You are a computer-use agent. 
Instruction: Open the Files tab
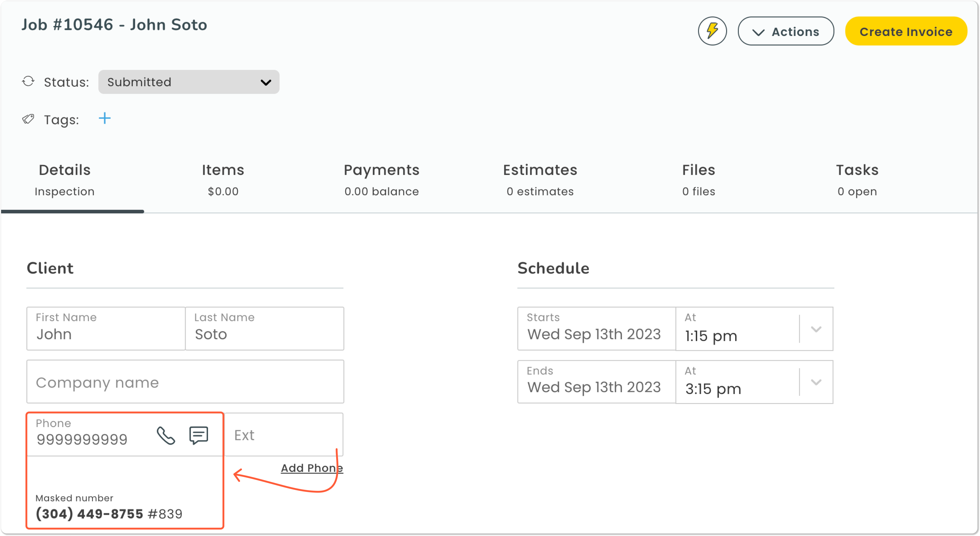[698, 180]
